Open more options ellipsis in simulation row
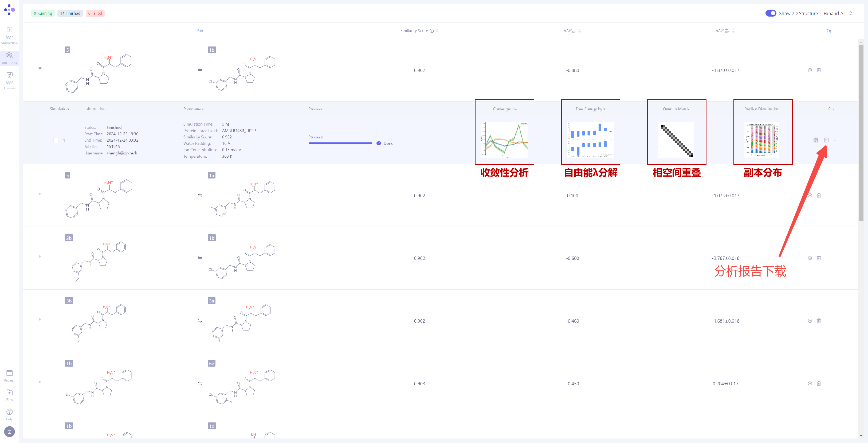Screen dimensions: 868x443 [834, 140]
